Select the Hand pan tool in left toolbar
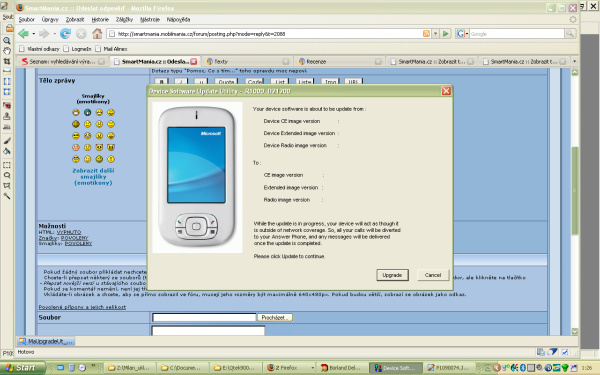 [x=7, y=51]
